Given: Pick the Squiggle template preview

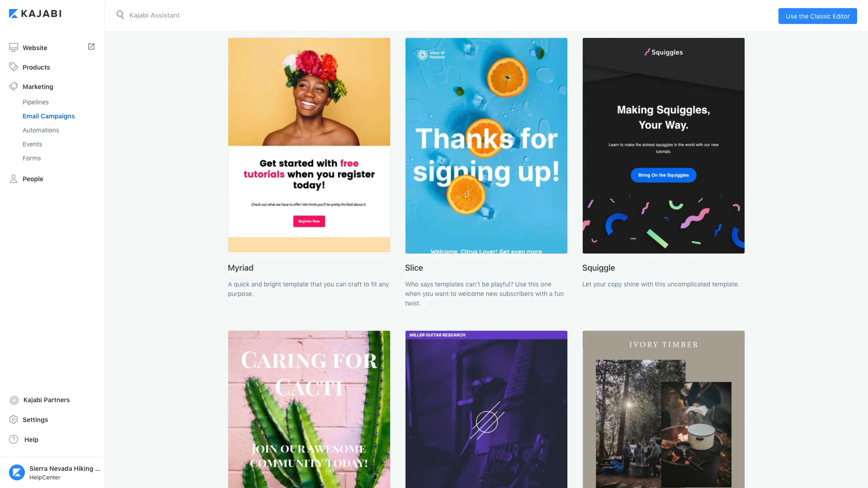Looking at the screenshot, I should coord(664,145).
